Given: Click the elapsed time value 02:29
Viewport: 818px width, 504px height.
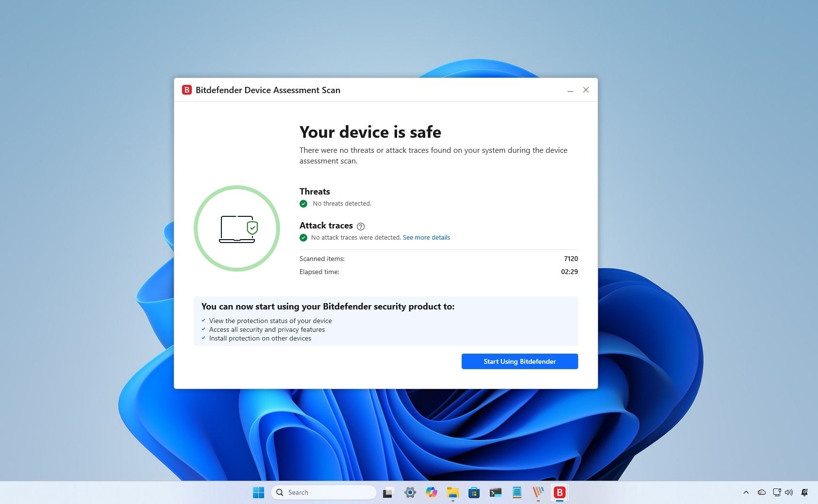Looking at the screenshot, I should click(569, 272).
